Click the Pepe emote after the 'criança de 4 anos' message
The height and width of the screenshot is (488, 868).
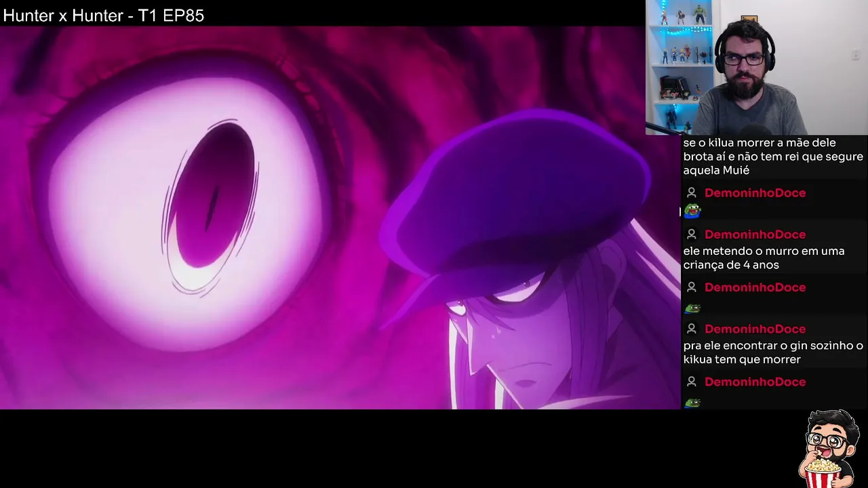(x=692, y=308)
